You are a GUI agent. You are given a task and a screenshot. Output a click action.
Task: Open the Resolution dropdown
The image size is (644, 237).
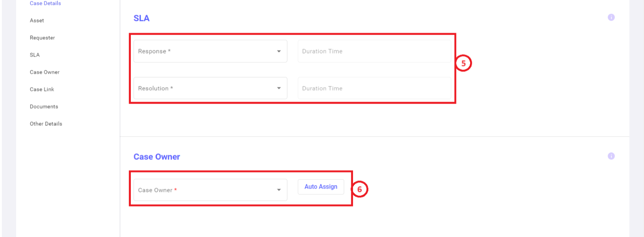210,88
